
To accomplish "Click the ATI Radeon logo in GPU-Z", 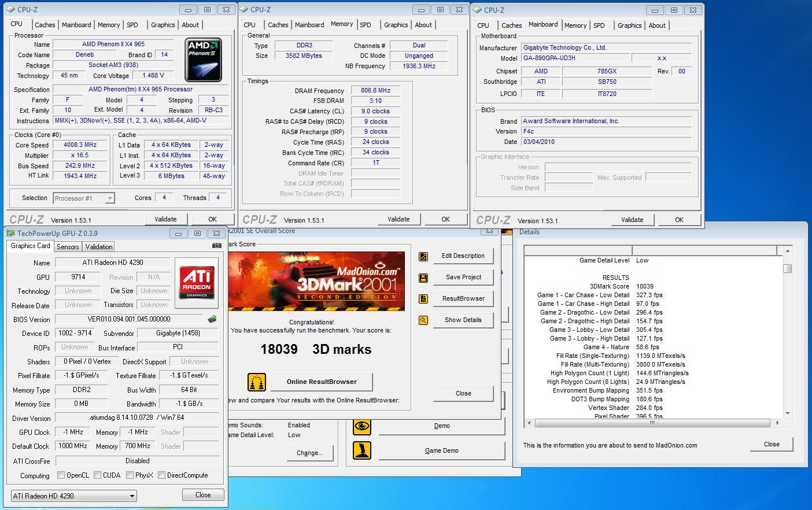I will [x=197, y=283].
